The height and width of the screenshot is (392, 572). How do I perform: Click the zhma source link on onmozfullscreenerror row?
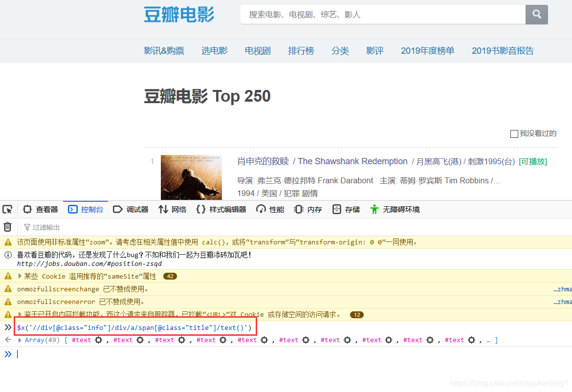pyautogui.click(x=562, y=302)
